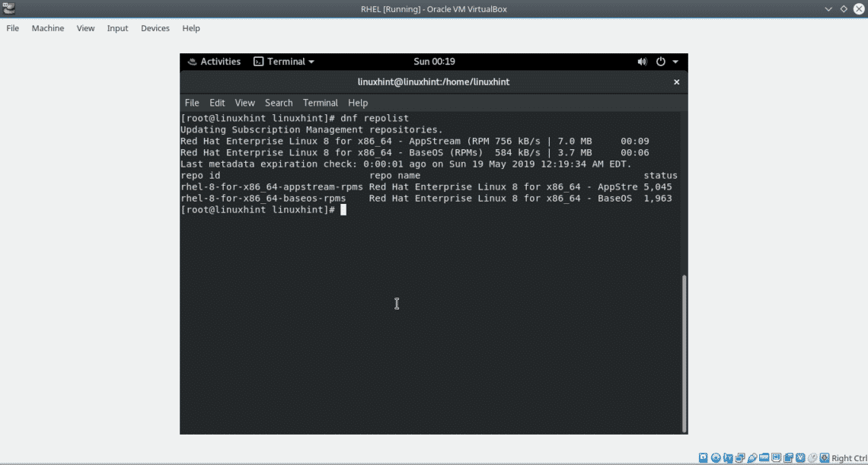Open the VirtualBox Input menu

coord(117,28)
